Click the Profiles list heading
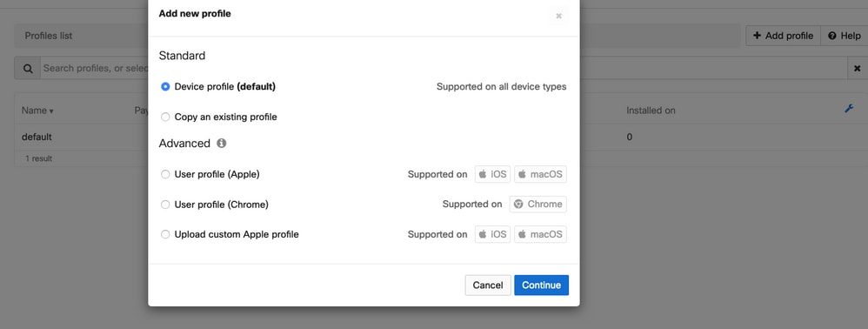 point(49,36)
